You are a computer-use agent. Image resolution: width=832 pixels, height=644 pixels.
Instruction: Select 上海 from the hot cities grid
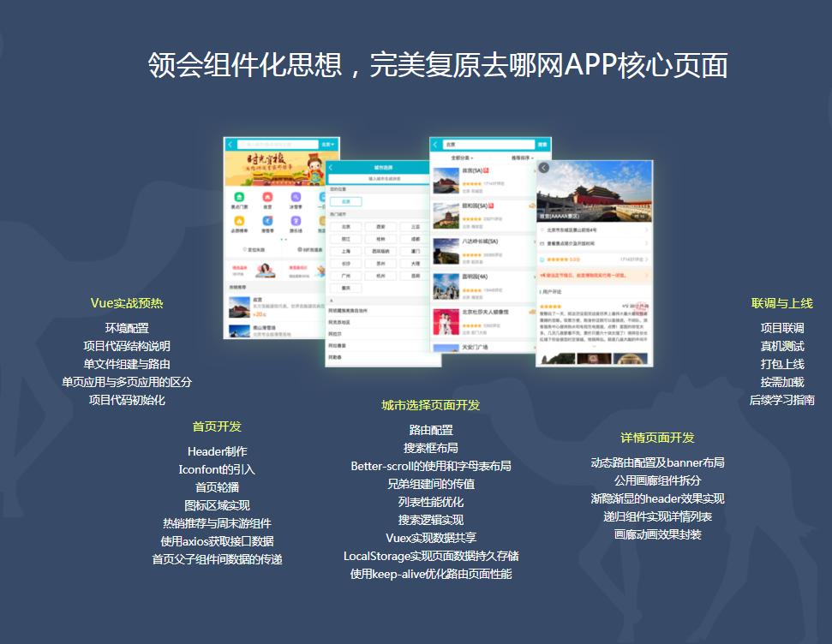point(347,249)
